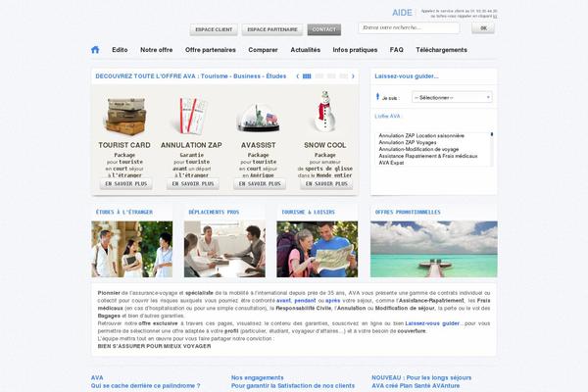Submit search with OK button
The image size is (588, 392).
(x=483, y=28)
